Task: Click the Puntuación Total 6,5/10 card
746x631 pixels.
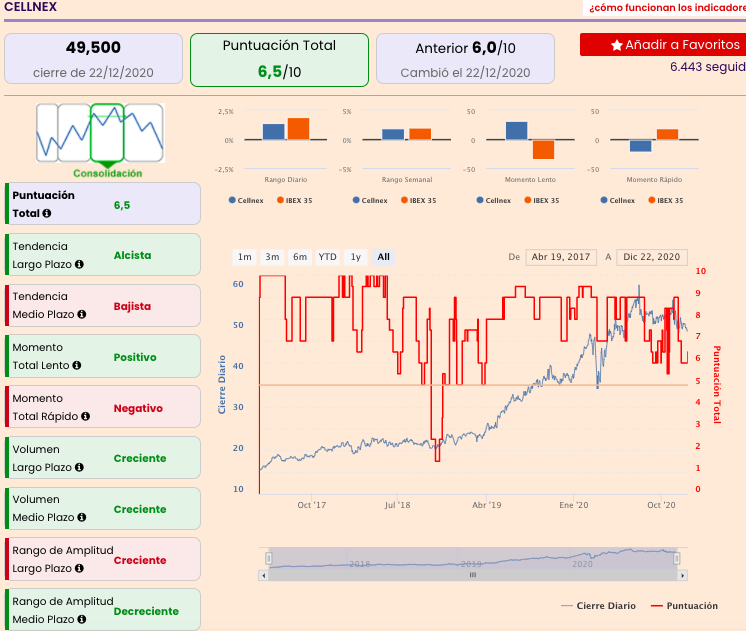Action: click(x=279, y=60)
